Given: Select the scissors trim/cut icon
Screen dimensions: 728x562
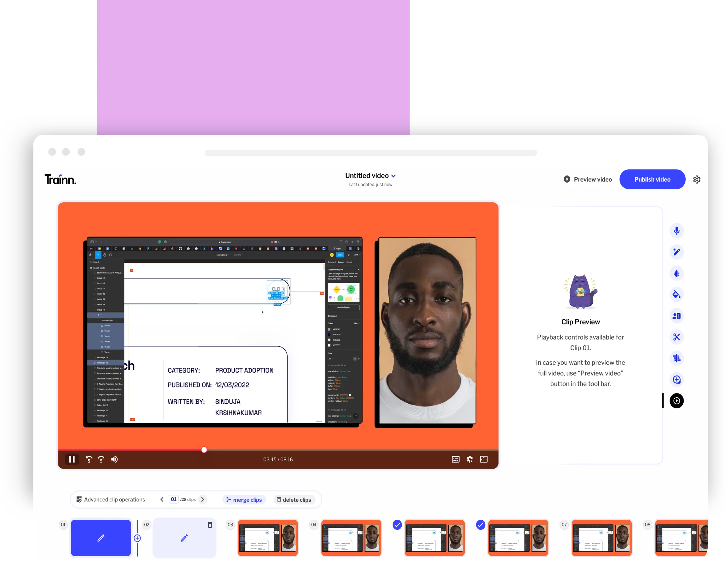Looking at the screenshot, I should click(x=676, y=336).
